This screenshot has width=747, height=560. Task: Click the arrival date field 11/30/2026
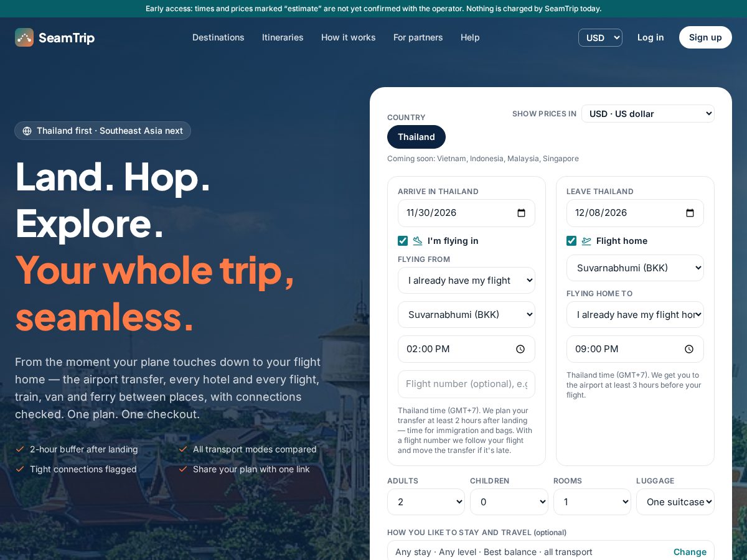pyautogui.click(x=466, y=213)
